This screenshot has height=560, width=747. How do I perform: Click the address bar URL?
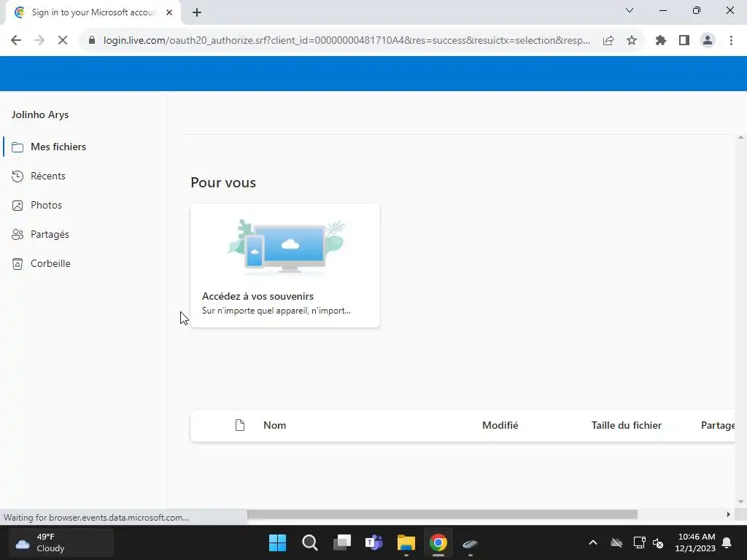(x=347, y=41)
